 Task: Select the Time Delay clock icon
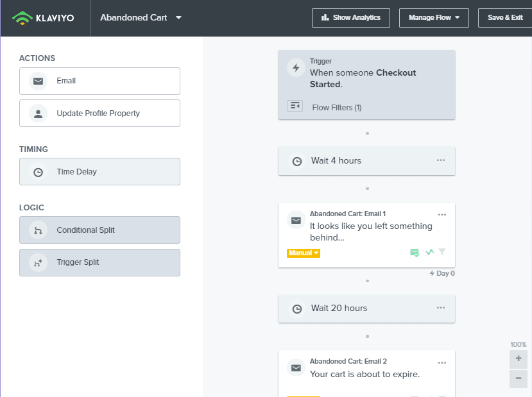[x=39, y=172]
